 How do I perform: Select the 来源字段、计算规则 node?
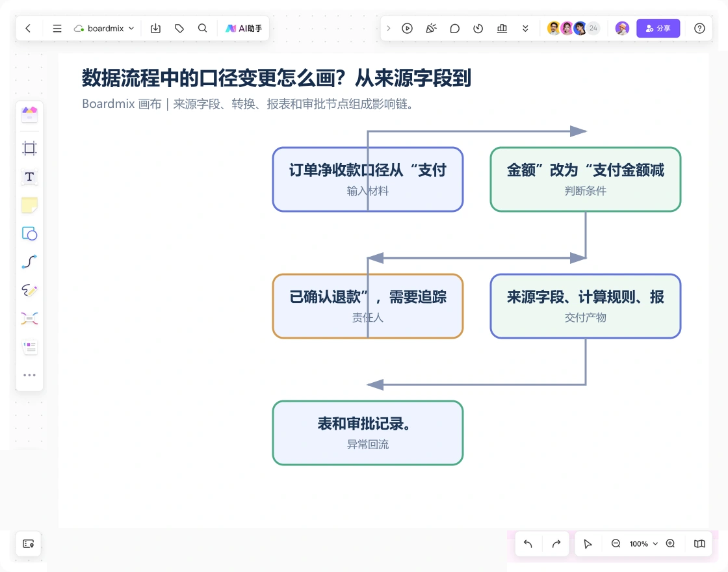pos(586,306)
